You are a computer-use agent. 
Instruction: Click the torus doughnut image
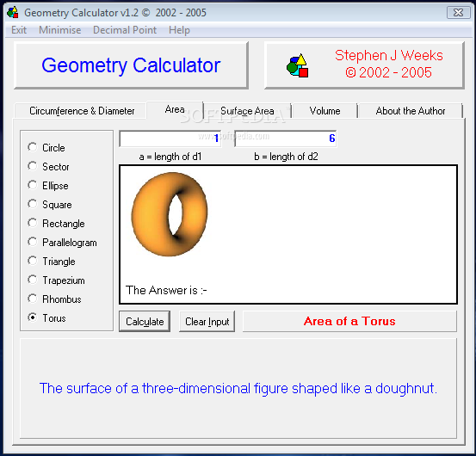pos(170,214)
